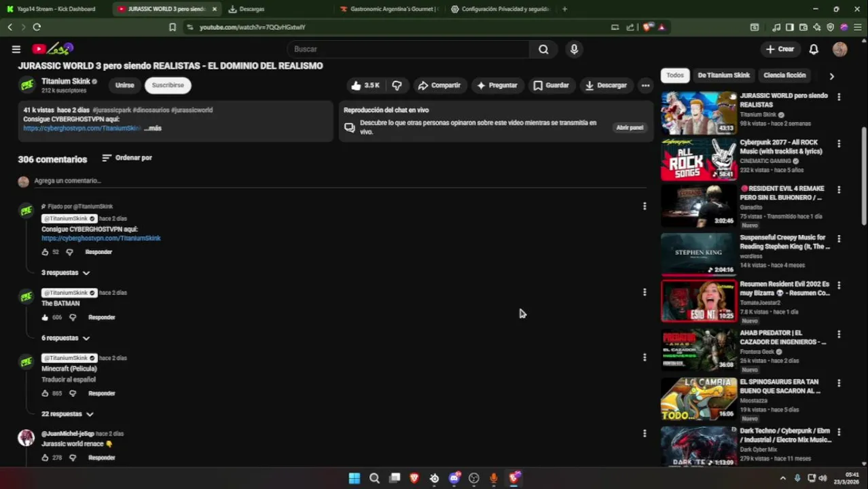868x489 pixels.
Task: Click Abrir panel for live chat replay
Action: pos(630,128)
